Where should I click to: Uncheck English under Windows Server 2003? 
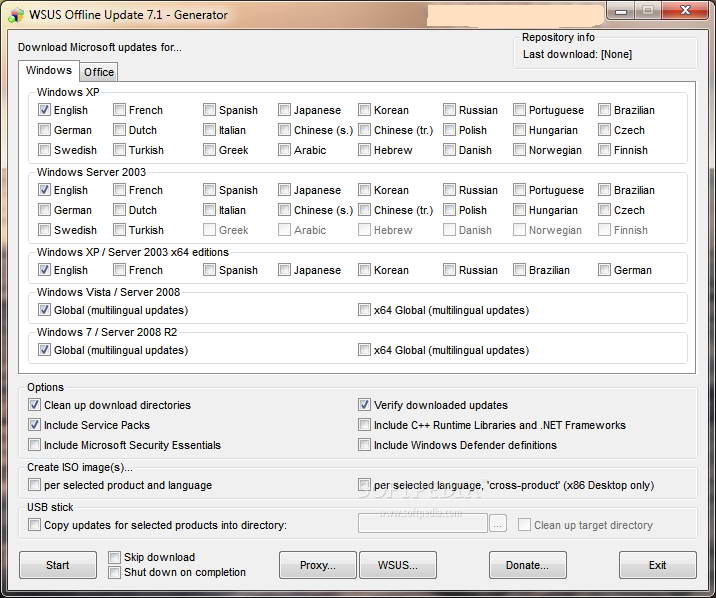coord(44,190)
